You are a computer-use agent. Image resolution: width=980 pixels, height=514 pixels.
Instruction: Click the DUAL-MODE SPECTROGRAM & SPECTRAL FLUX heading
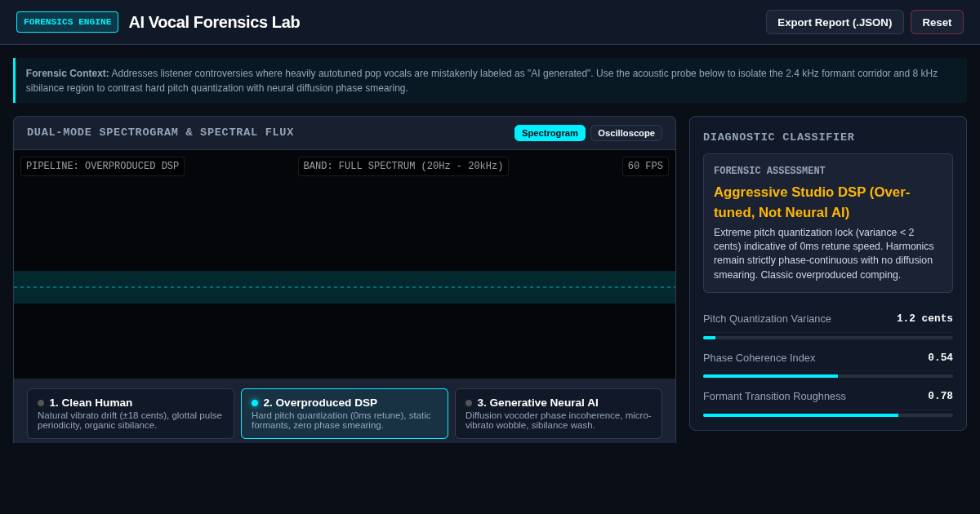(x=160, y=132)
